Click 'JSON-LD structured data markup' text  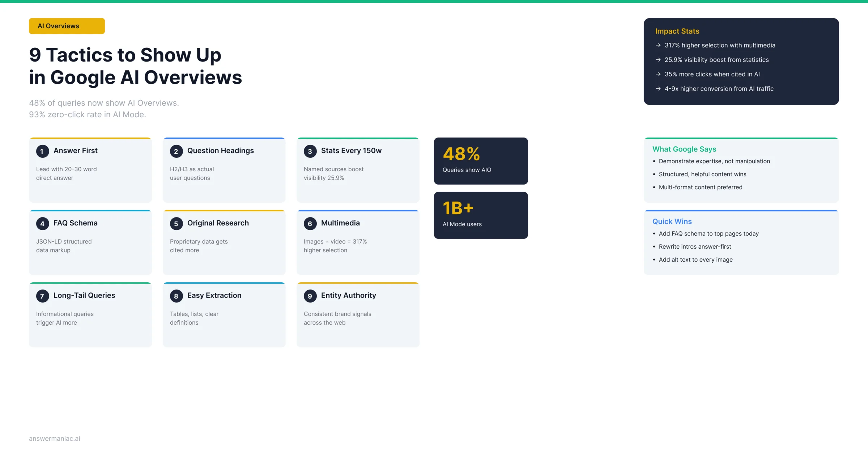64,246
